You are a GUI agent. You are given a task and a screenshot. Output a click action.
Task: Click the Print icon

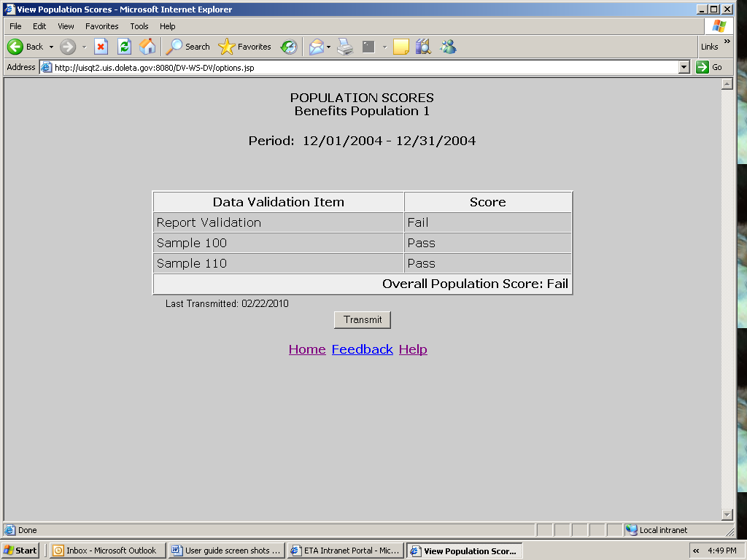click(345, 47)
